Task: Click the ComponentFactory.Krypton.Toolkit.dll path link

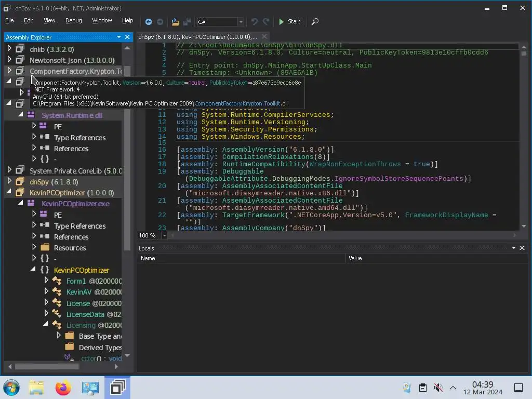Action: coord(241,103)
